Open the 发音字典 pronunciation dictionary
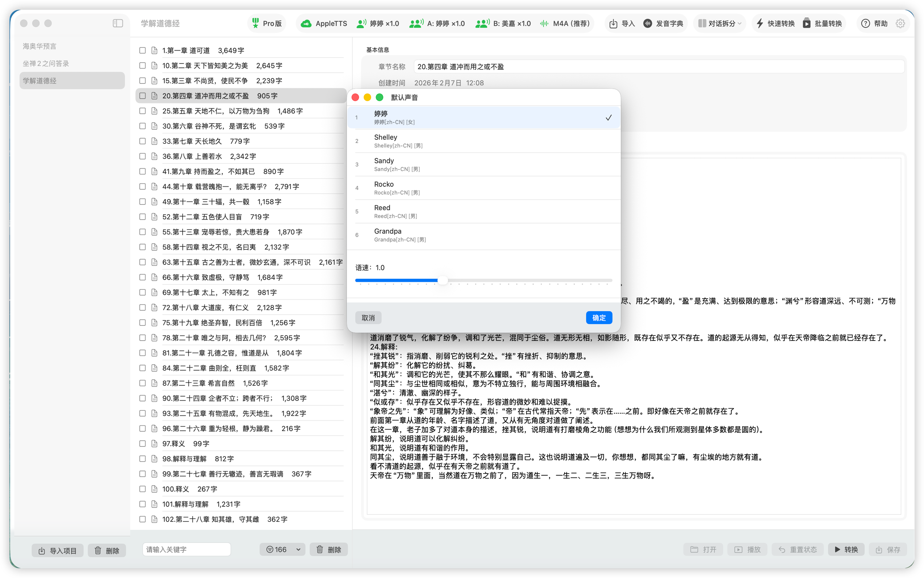This screenshot has height=578, width=924. (663, 23)
